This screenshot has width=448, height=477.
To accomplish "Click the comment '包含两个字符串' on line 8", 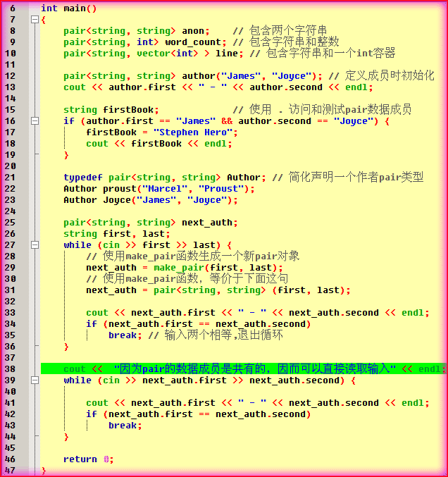I will click(x=288, y=30).
